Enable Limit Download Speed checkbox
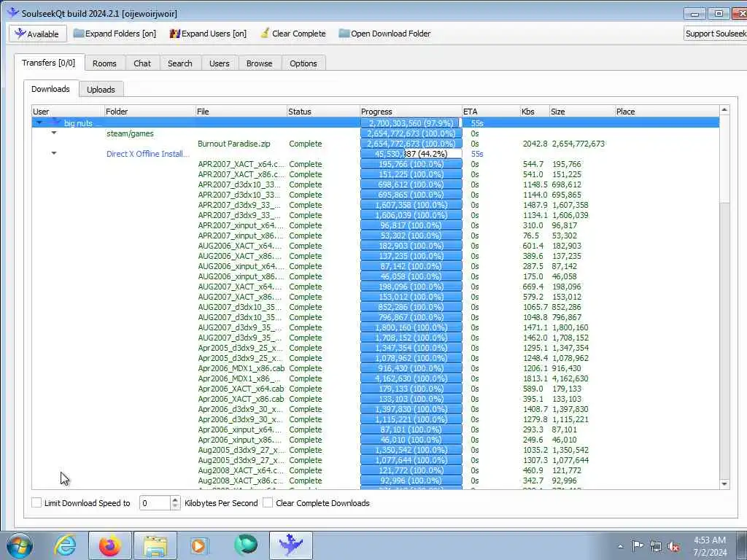This screenshot has height=560, width=747. pyautogui.click(x=36, y=502)
